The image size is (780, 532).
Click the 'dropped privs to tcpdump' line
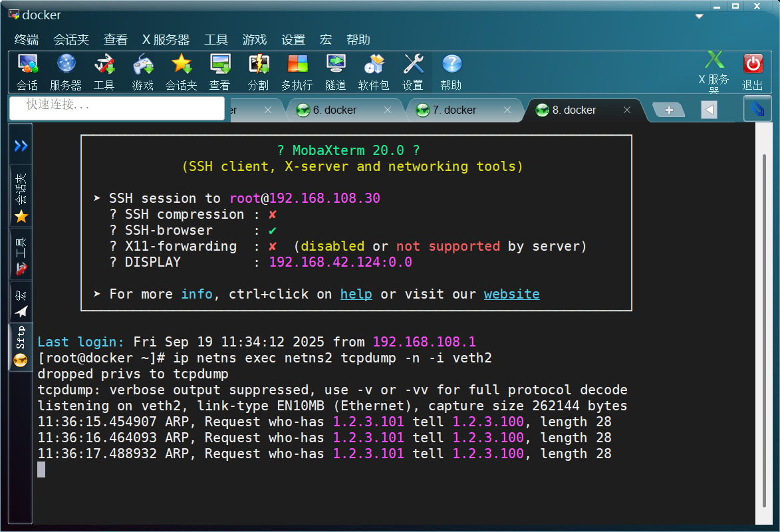[133, 374]
